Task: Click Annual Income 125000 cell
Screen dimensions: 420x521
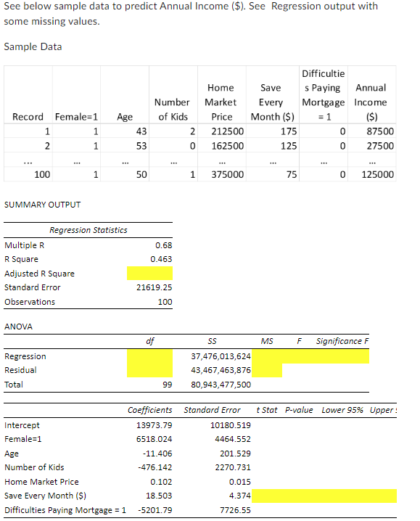Action: [x=378, y=174]
